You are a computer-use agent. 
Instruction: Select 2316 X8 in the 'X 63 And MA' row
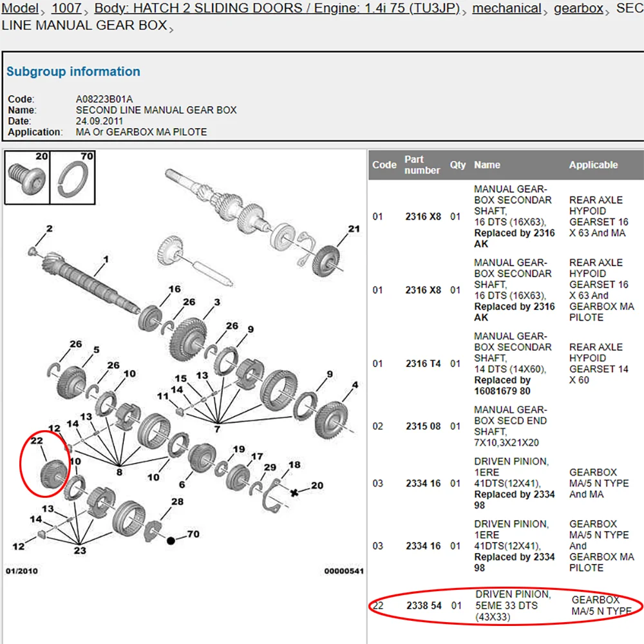coord(423,216)
